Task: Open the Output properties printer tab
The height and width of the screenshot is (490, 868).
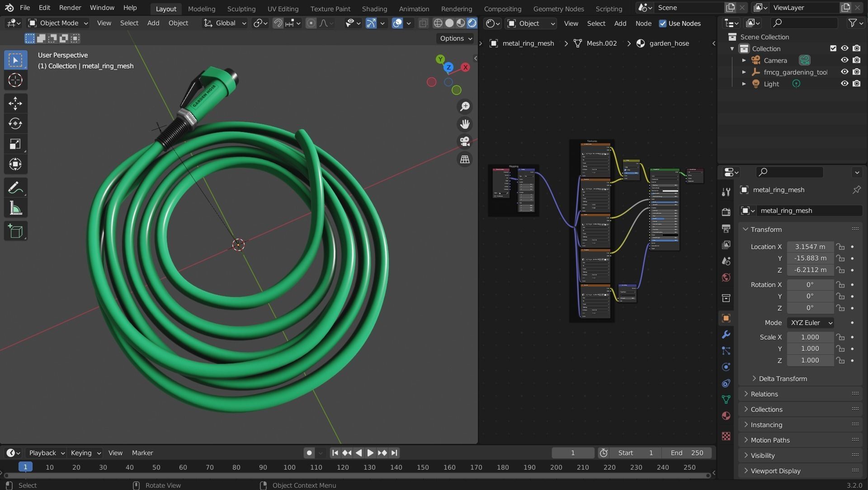Action: [x=726, y=228]
